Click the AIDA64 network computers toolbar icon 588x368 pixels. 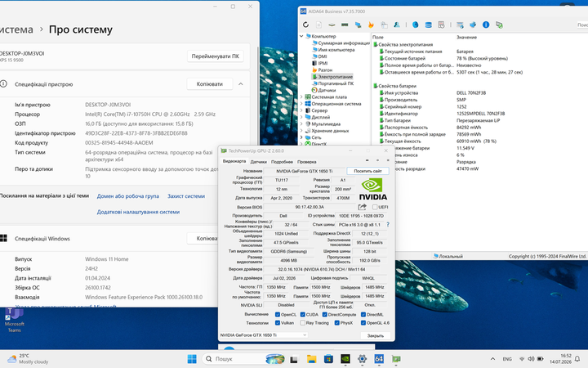[x=359, y=25]
